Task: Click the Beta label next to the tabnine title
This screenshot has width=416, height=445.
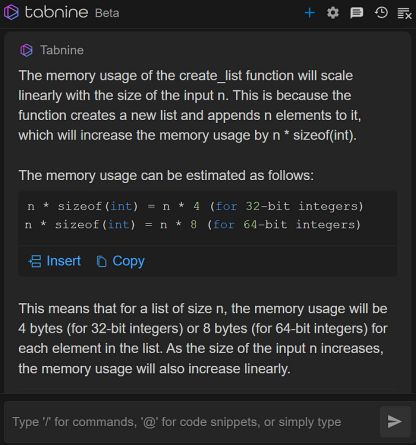Action: 107,13
